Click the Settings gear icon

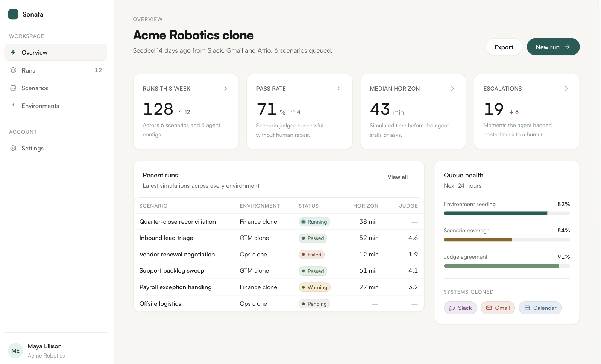pos(13,148)
